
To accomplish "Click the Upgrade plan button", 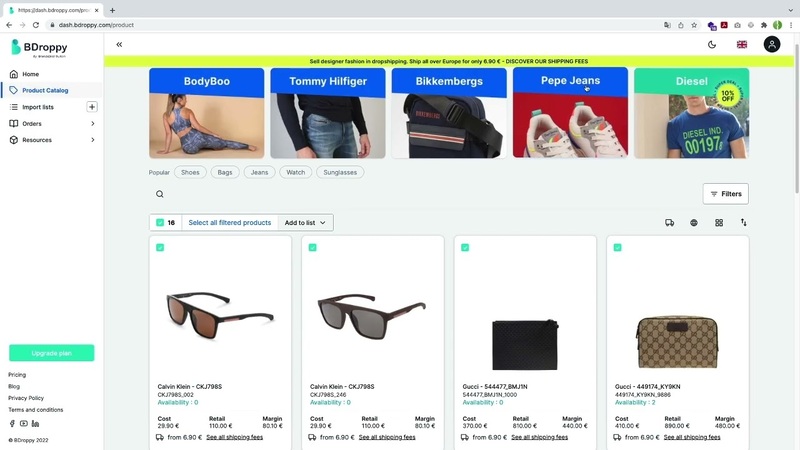I will pos(52,353).
